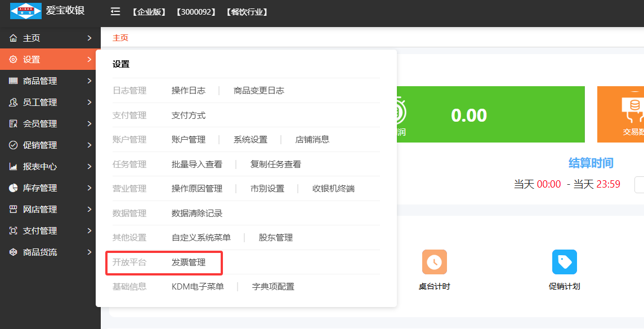Screen dimensions: 644x329
Task: Open the 商品货流 sidebar menu
Action: 39,252
